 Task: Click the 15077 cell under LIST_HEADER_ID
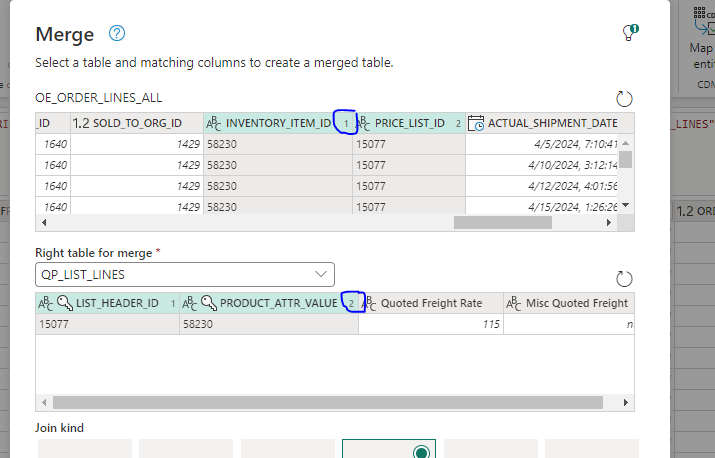[107, 324]
